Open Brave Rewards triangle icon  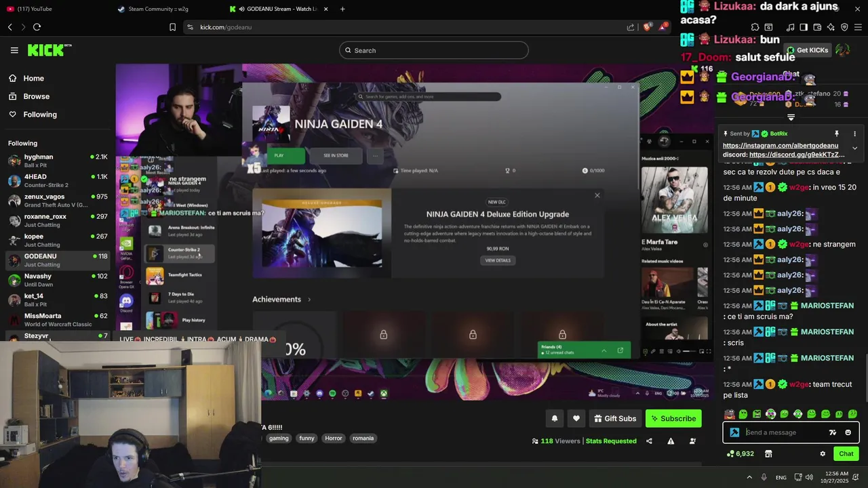coord(664,27)
